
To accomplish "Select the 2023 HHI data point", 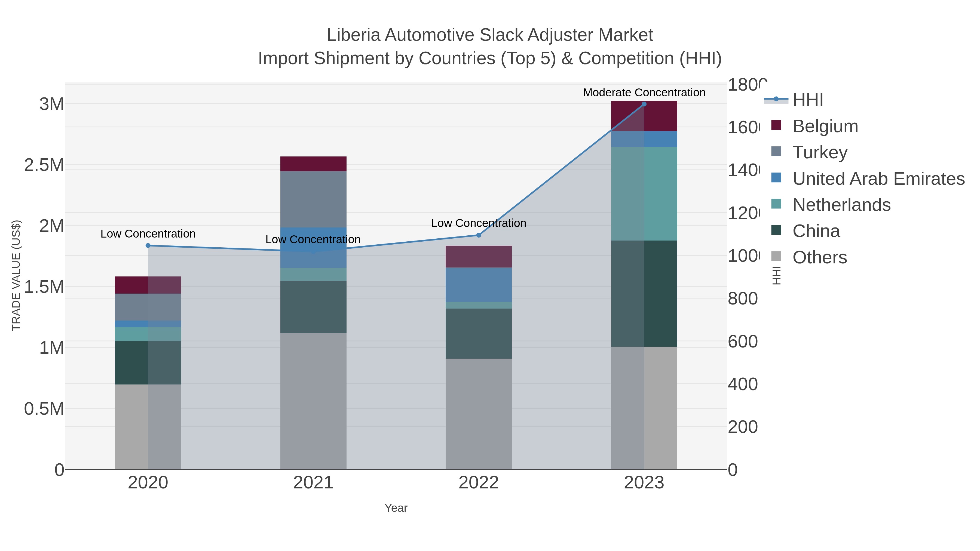I will click(644, 104).
